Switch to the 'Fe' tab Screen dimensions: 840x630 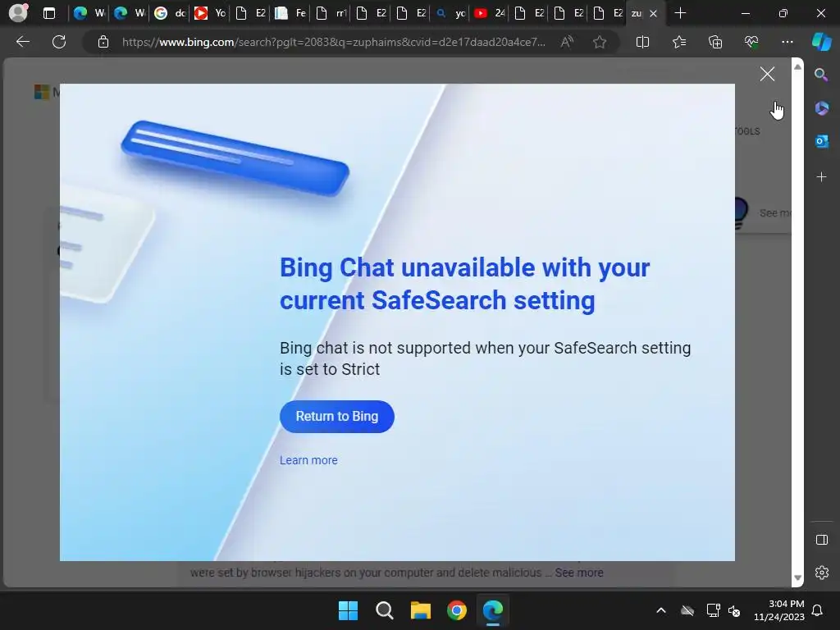point(290,13)
